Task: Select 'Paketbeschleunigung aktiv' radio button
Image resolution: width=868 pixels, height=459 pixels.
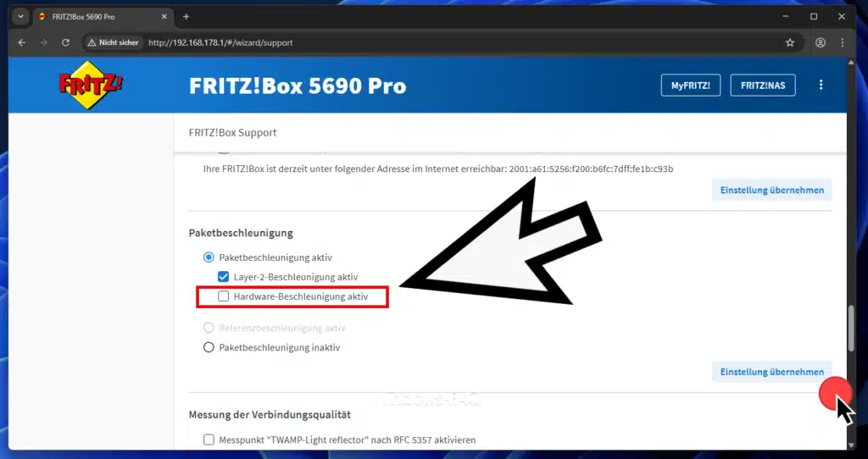Action: (x=209, y=257)
